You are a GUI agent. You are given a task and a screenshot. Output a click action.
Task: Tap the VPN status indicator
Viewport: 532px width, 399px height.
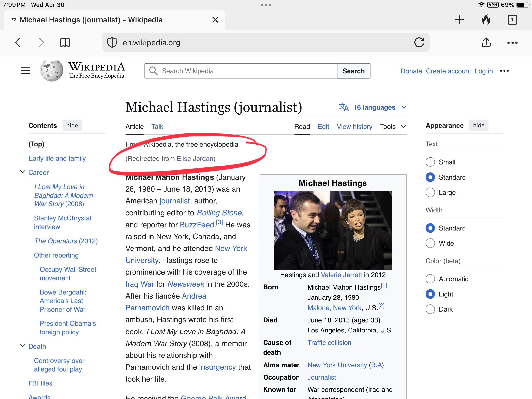(493, 5)
